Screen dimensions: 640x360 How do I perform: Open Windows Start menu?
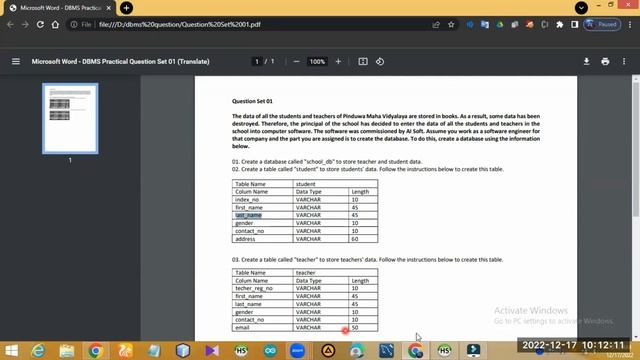pyautogui.click(x=11, y=351)
